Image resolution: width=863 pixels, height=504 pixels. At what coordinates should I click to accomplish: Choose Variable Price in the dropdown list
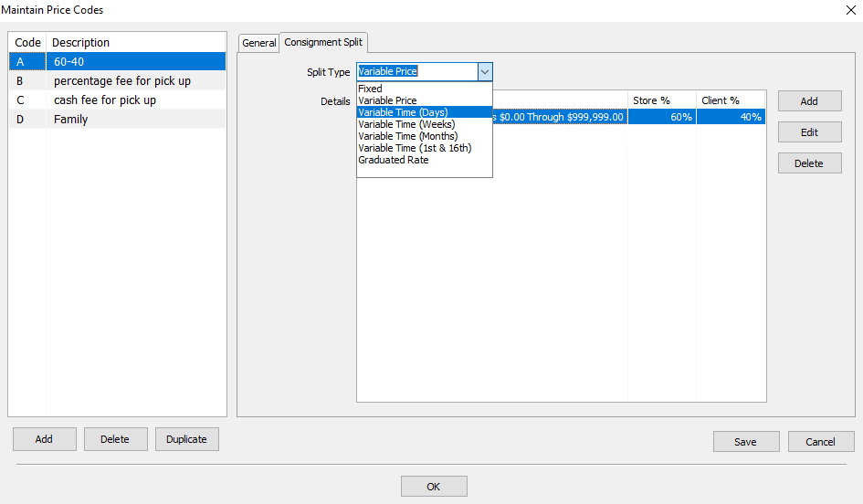click(x=425, y=100)
